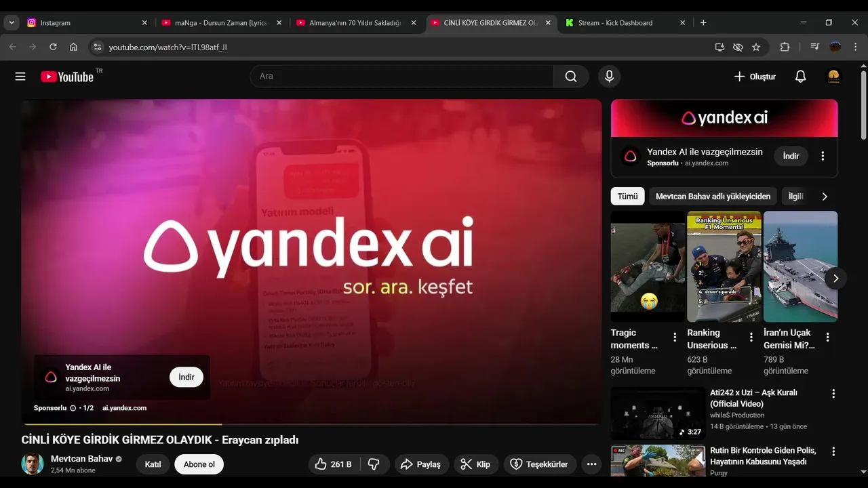This screenshot has width=868, height=488.
Task: Toggle tracking protection eye icon
Action: tap(738, 47)
